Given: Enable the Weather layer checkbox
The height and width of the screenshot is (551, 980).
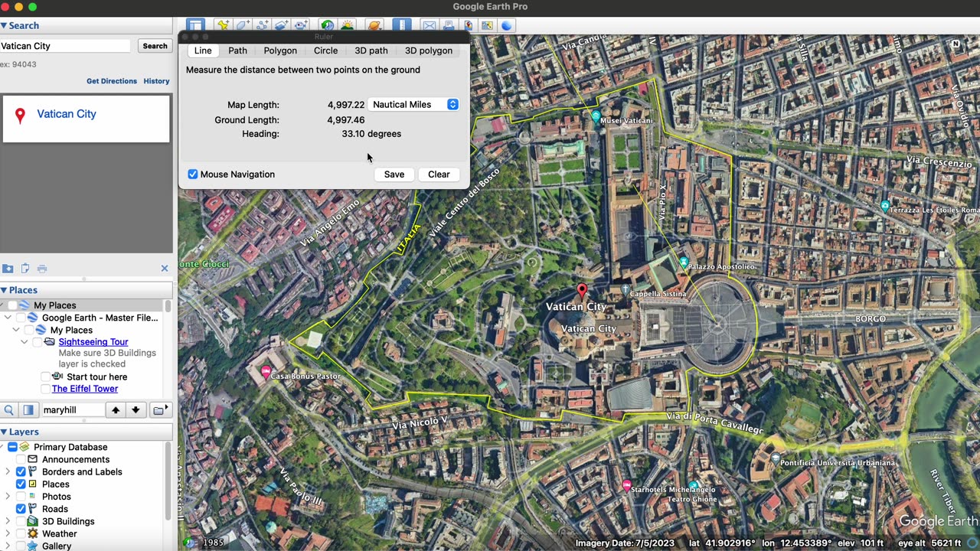Looking at the screenshot, I should pyautogui.click(x=21, y=533).
